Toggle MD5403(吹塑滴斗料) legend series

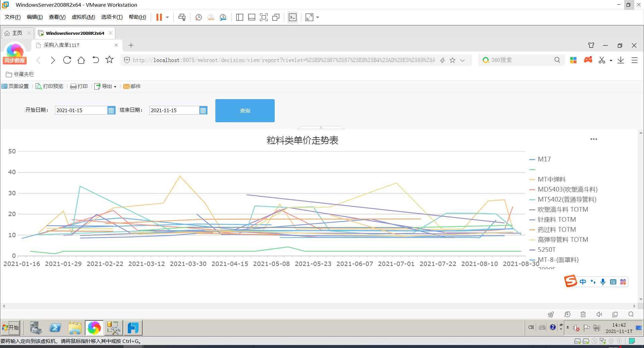pyautogui.click(x=563, y=190)
